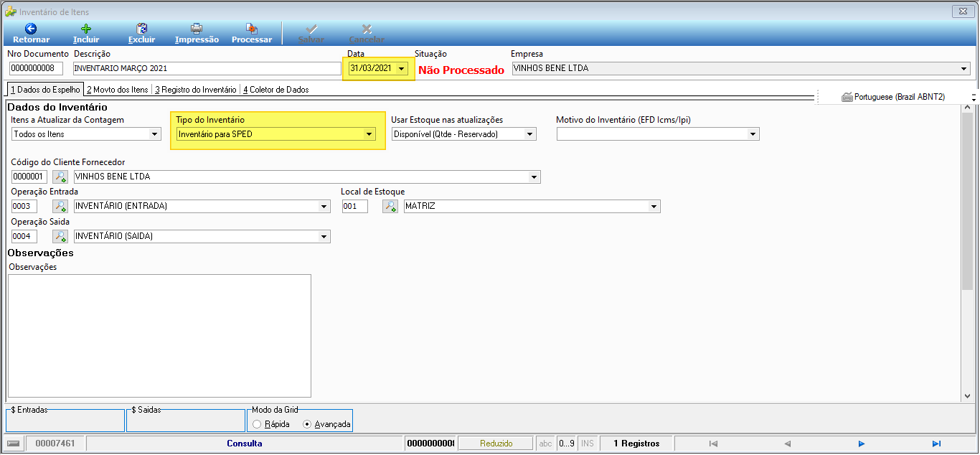980x455 pixels.
Task: Switch to Dados do Espelho tab
Action: pos(44,90)
